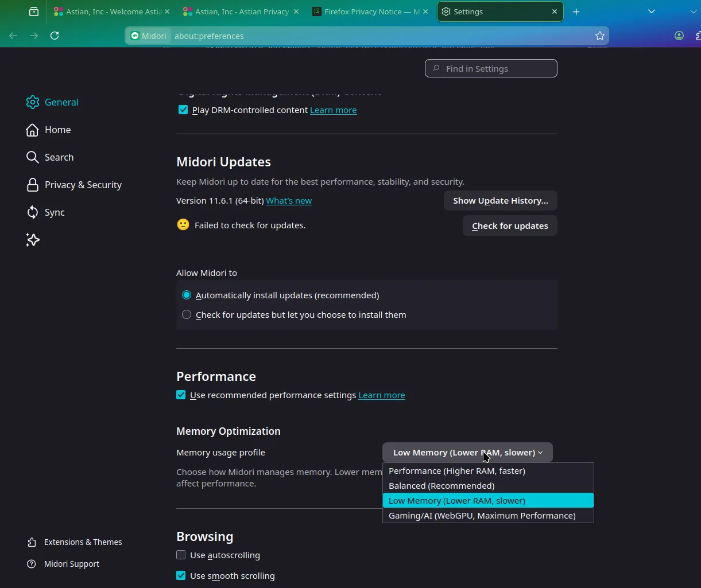Close the Settings tab
This screenshot has width=701, height=588.
(x=555, y=11)
